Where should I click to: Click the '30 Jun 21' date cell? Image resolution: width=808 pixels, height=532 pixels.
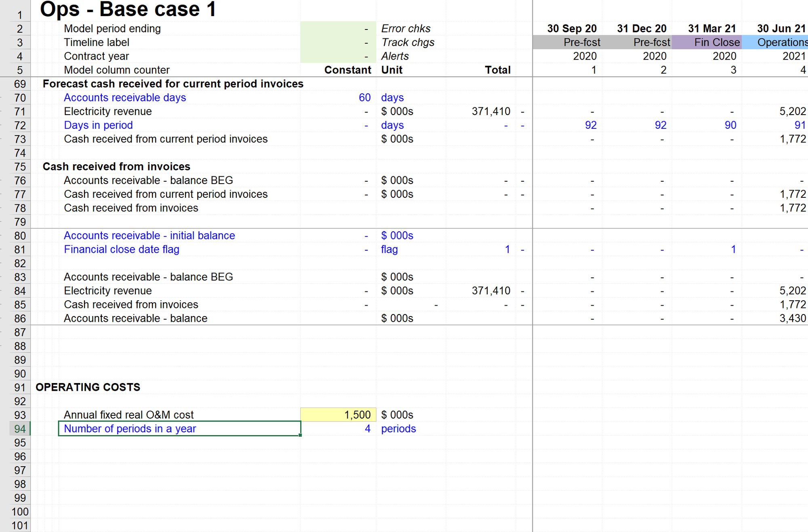pyautogui.click(x=781, y=29)
